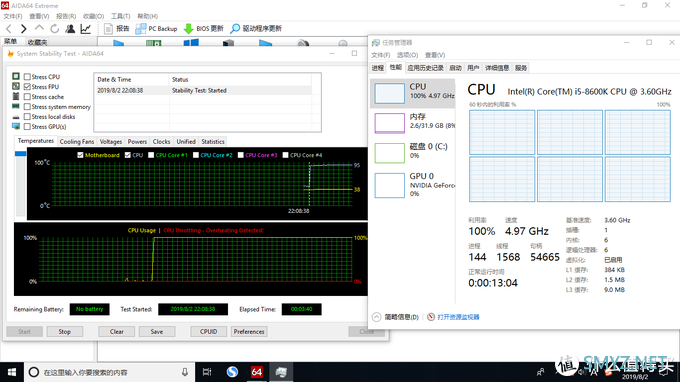Open AIDA64 icon in the taskbar
The height and width of the screenshot is (382, 680).
point(257,372)
